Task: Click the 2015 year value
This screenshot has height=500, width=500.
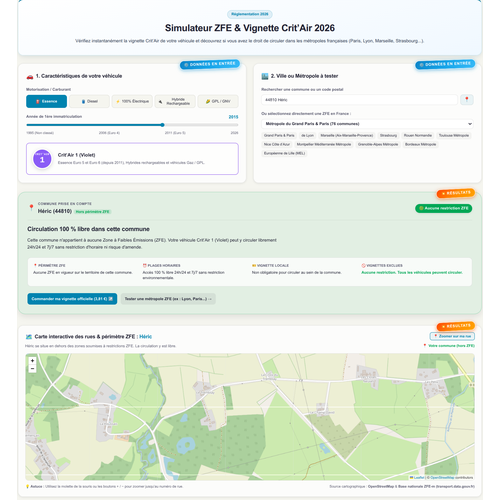Action: [x=233, y=117]
